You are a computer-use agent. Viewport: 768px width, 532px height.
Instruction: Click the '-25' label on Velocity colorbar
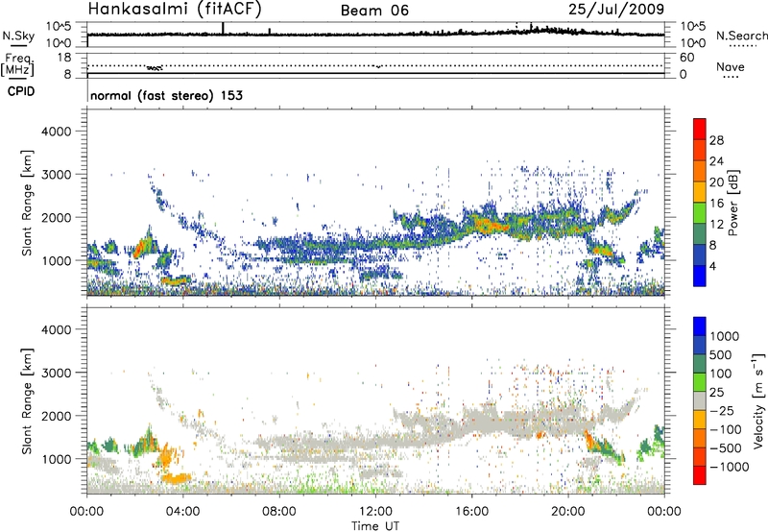point(723,411)
